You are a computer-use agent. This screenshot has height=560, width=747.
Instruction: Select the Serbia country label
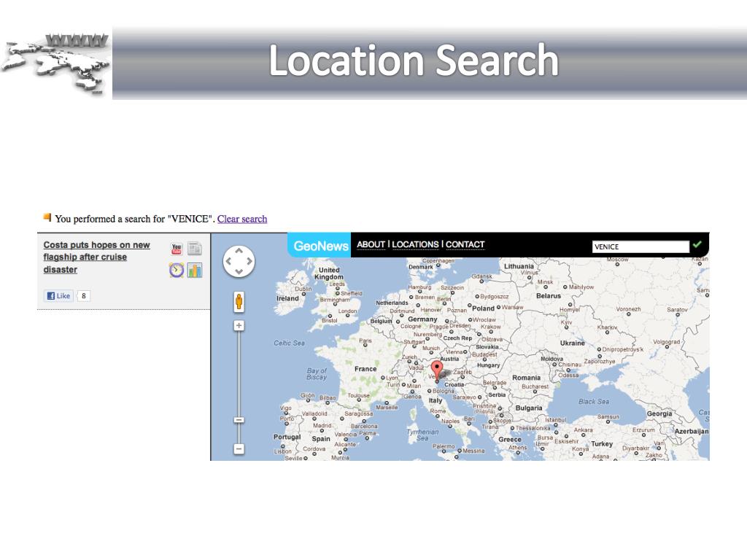click(497, 394)
